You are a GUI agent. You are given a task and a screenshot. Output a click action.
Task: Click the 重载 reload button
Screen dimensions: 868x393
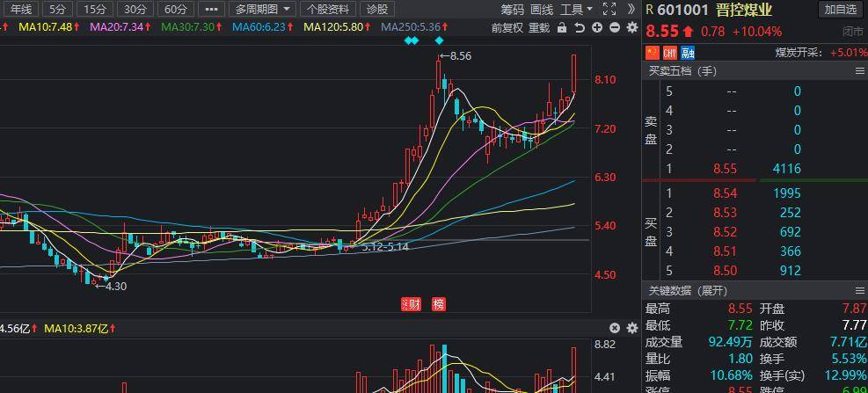538,27
